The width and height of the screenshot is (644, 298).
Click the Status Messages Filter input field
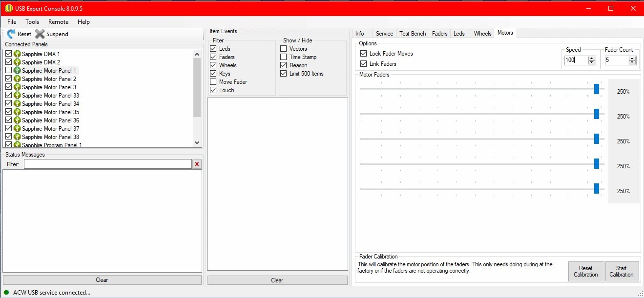pyautogui.click(x=108, y=164)
